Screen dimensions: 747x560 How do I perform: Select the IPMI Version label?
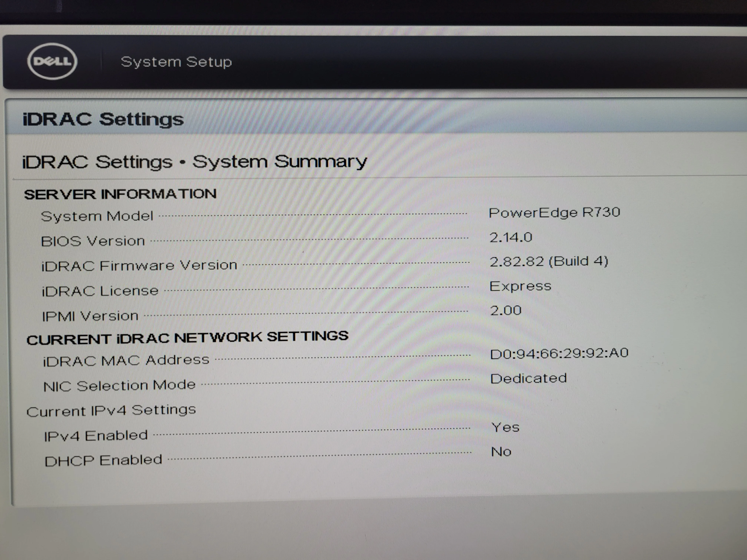point(90,316)
